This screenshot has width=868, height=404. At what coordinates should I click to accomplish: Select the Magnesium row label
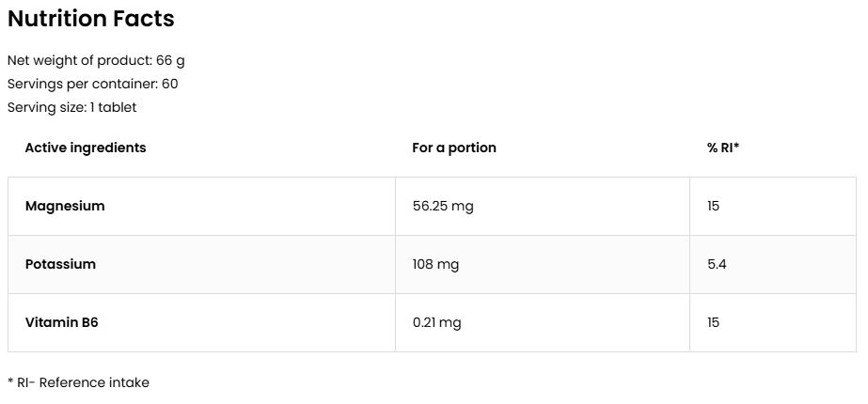pyautogui.click(x=65, y=206)
